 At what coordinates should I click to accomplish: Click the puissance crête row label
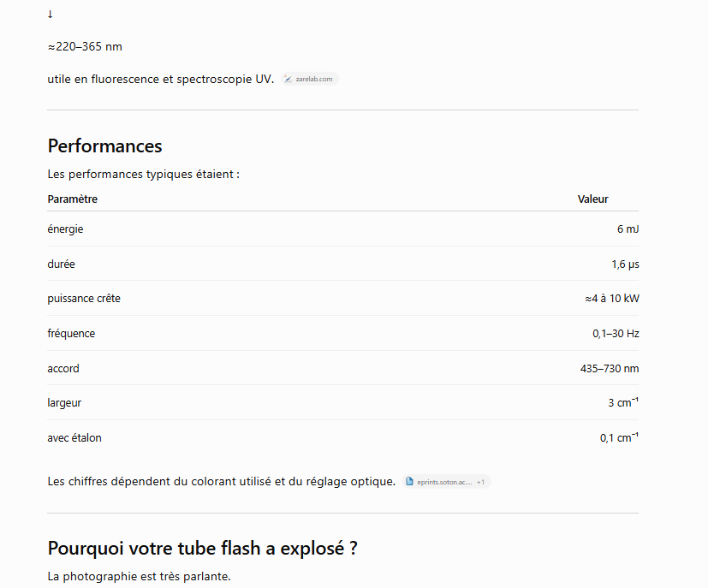pos(84,299)
